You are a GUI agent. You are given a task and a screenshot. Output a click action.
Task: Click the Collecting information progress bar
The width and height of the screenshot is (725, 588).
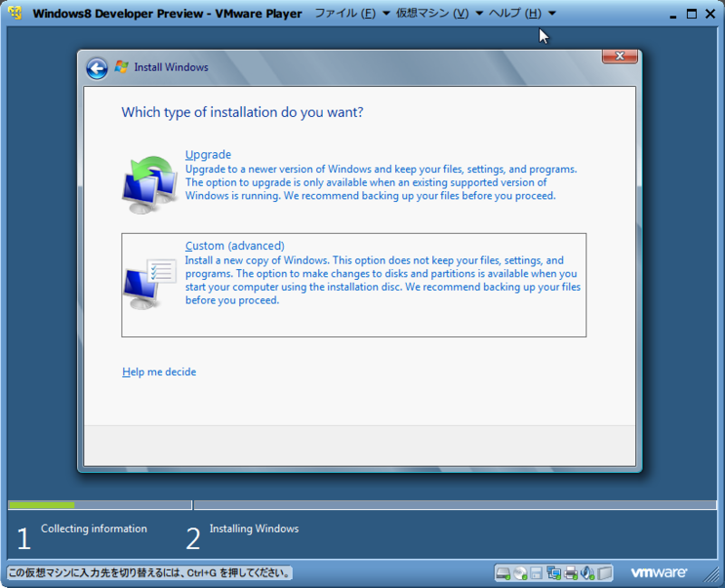(x=100, y=505)
